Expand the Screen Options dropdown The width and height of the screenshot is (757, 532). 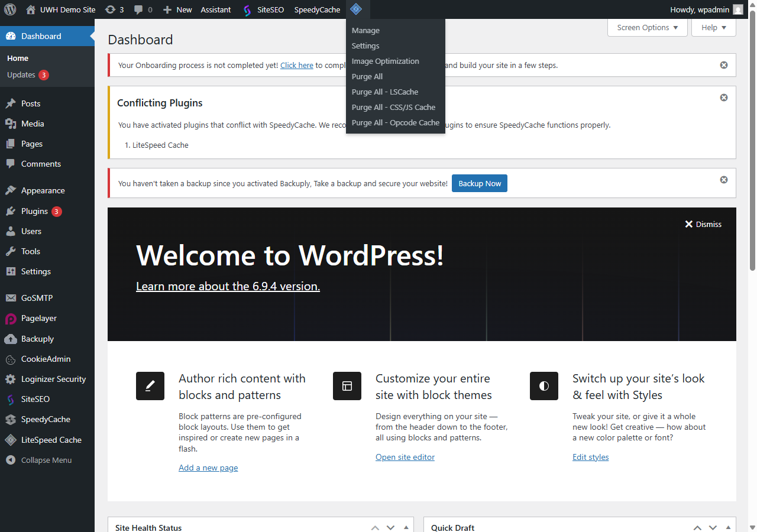pos(648,27)
